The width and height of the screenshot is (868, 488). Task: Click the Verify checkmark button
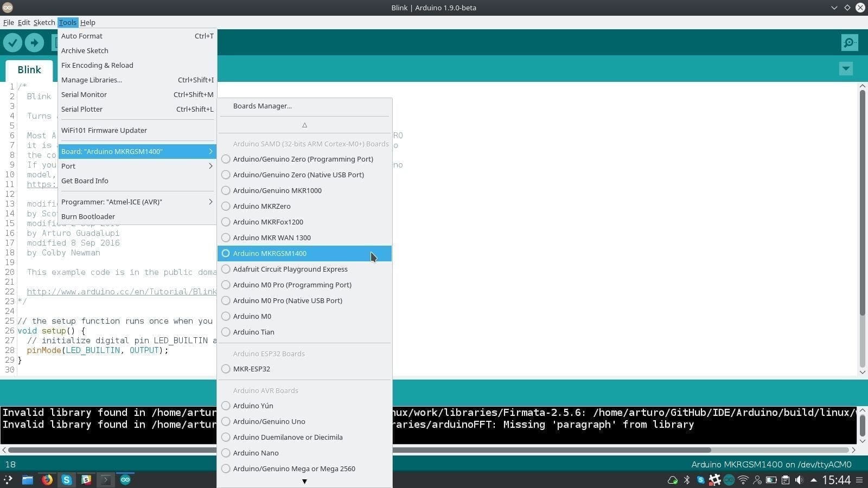[x=12, y=42]
